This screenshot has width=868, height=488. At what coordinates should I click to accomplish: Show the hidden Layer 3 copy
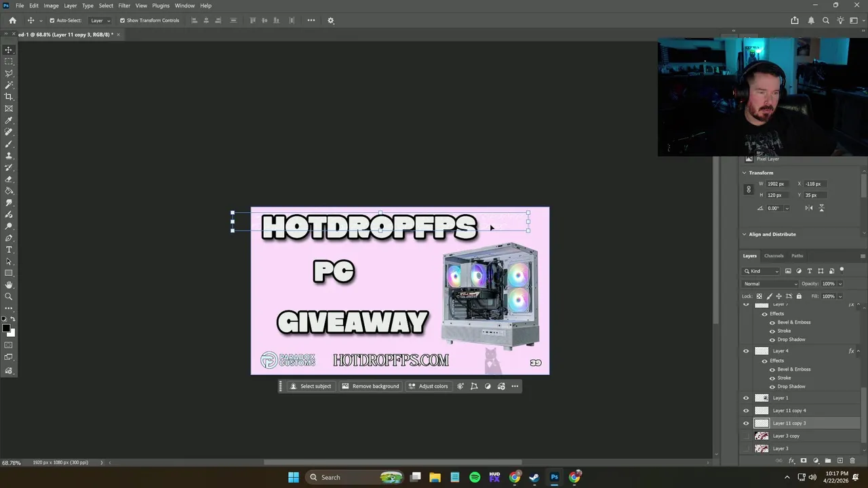point(746,436)
